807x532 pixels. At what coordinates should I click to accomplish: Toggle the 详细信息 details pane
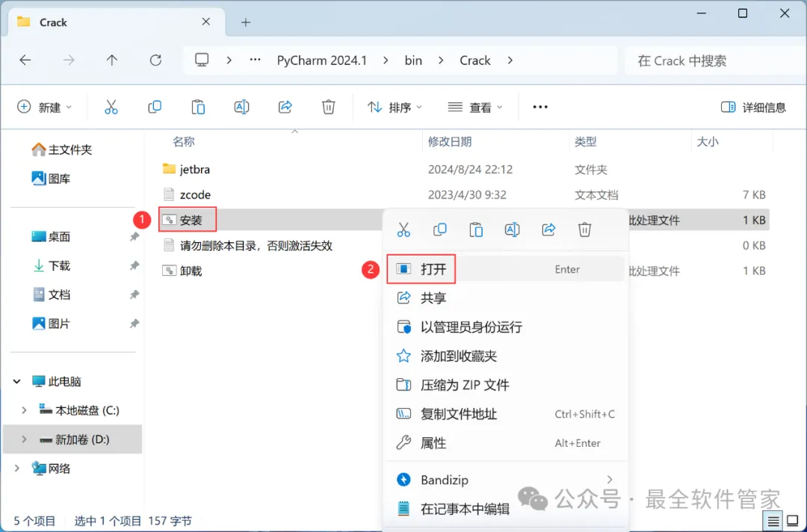(x=753, y=107)
